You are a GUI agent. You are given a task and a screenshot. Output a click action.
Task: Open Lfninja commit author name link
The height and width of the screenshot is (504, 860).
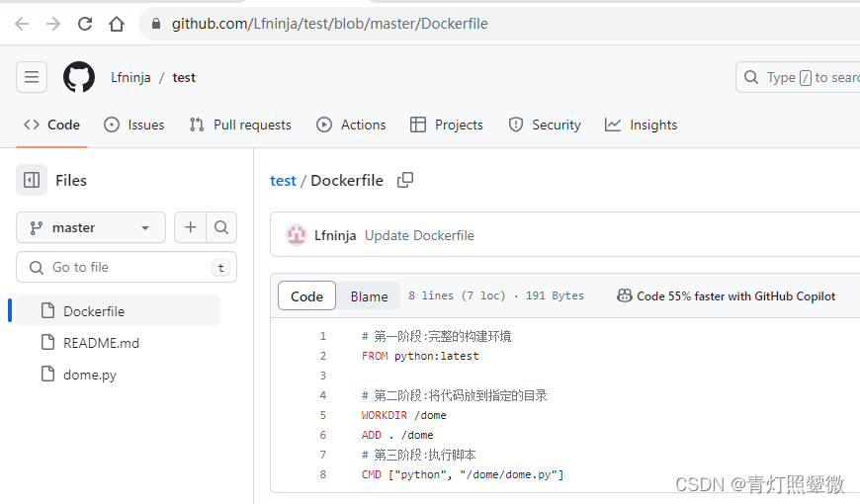click(335, 236)
